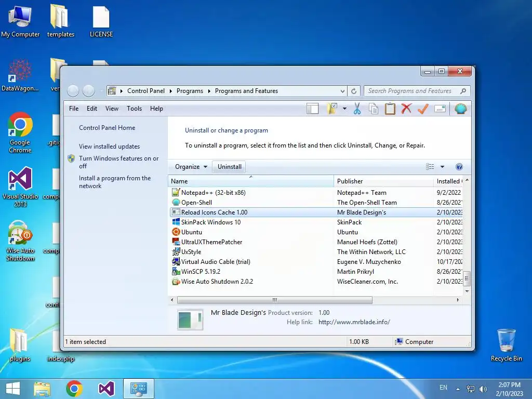
Task: Select the templates folder on desktop
Action: click(60, 21)
